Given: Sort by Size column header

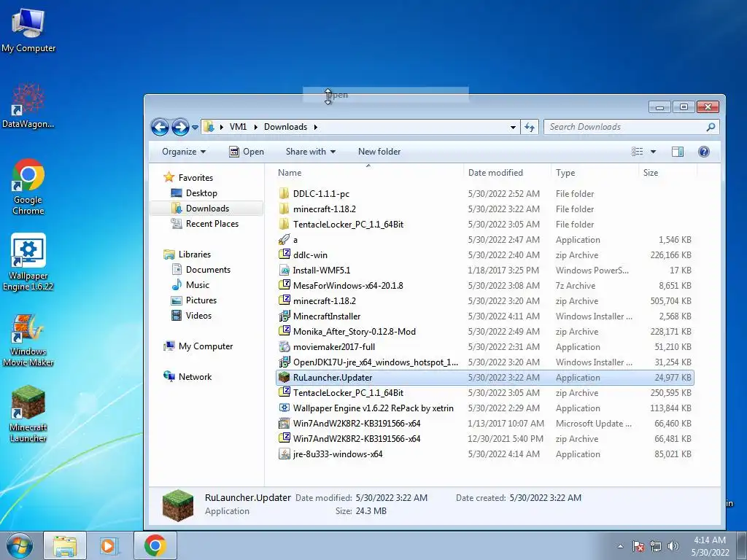Looking at the screenshot, I should coord(667,172).
